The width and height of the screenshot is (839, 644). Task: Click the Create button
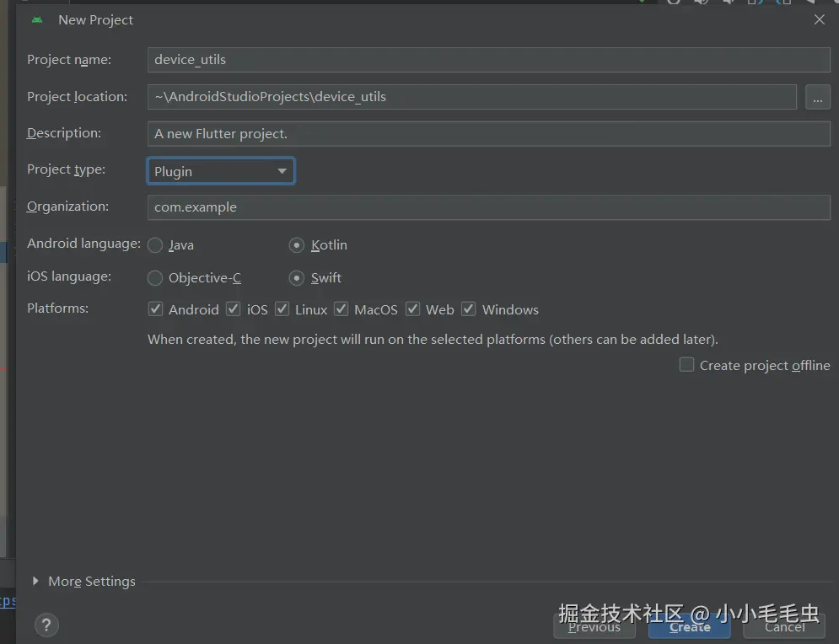pyautogui.click(x=690, y=627)
